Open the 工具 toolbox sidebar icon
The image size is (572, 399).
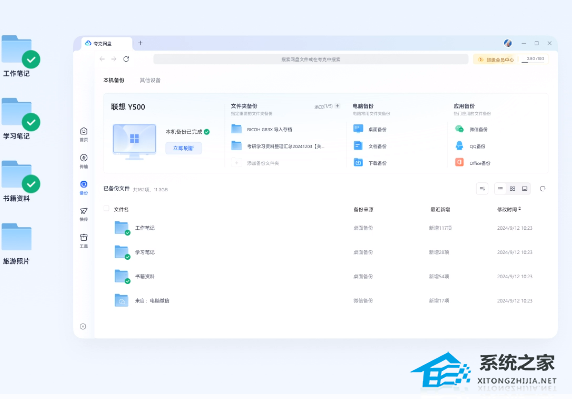tap(84, 237)
